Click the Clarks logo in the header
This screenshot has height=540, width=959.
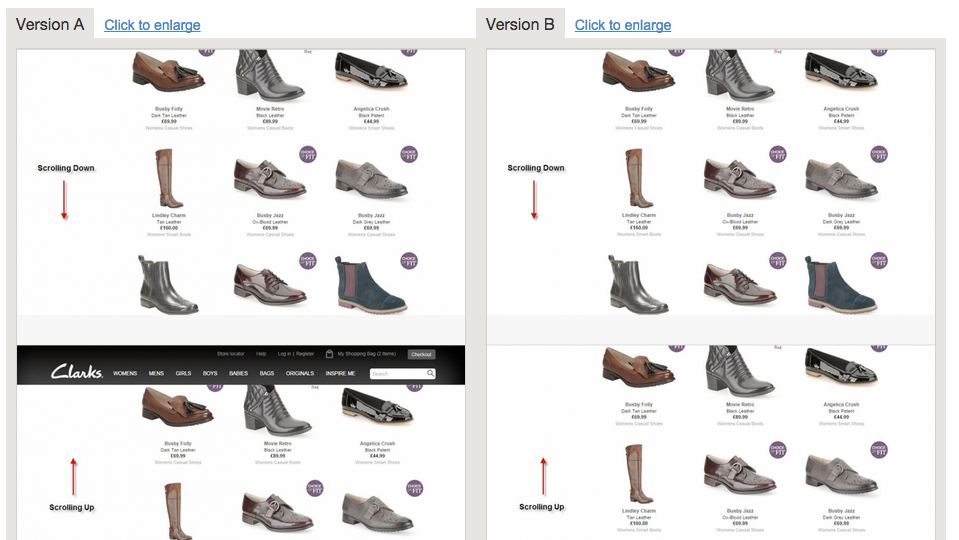[x=76, y=371]
